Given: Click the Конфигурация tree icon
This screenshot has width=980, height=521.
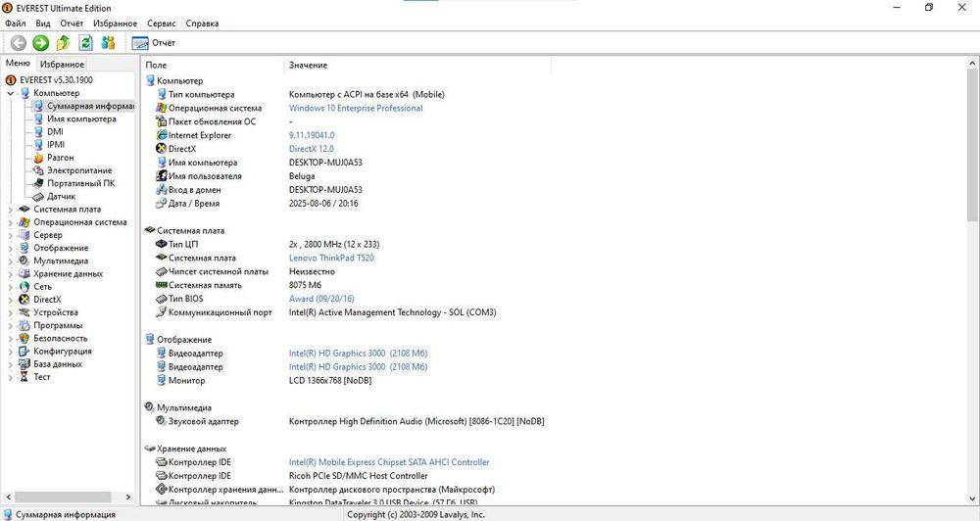Looking at the screenshot, I should click(x=24, y=351).
